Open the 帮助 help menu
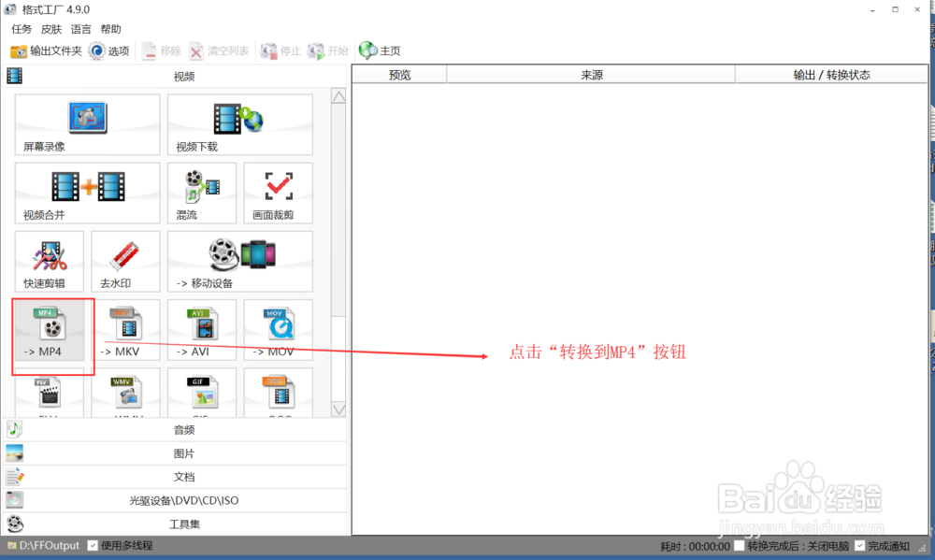 111,29
